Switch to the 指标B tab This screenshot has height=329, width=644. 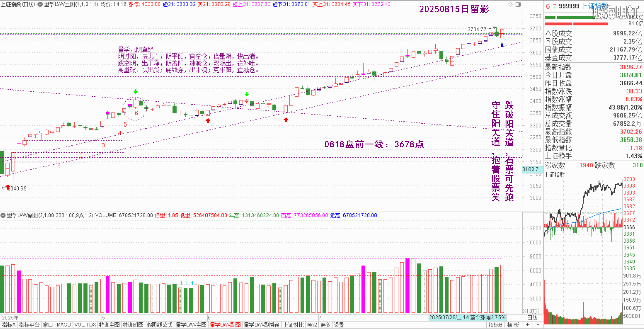(495, 325)
